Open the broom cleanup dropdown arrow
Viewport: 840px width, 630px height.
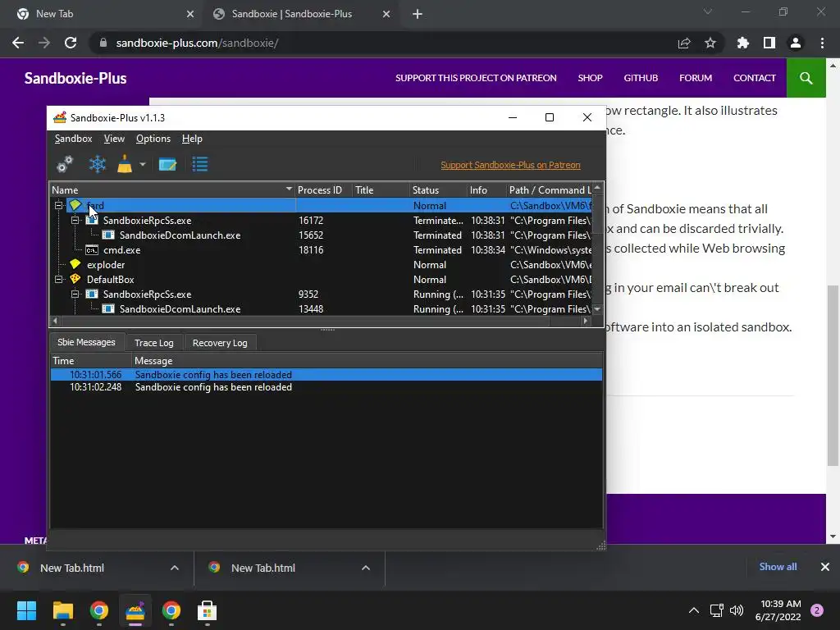[x=143, y=164]
